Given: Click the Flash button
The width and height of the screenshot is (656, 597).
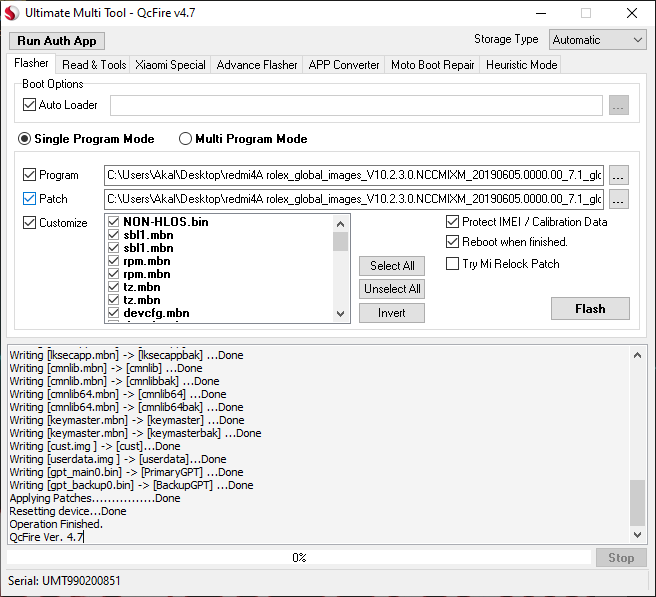Looking at the screenshot, I should click(x=590, y=309).
